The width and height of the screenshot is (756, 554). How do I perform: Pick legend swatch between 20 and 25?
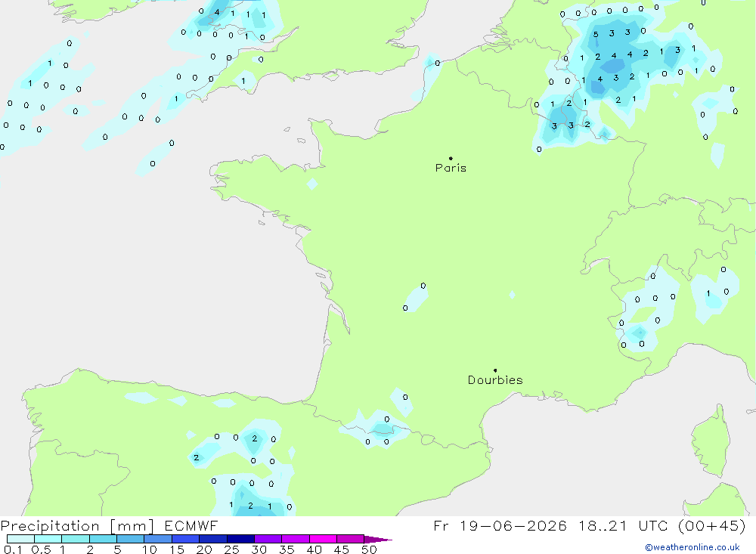coord(213,539)
